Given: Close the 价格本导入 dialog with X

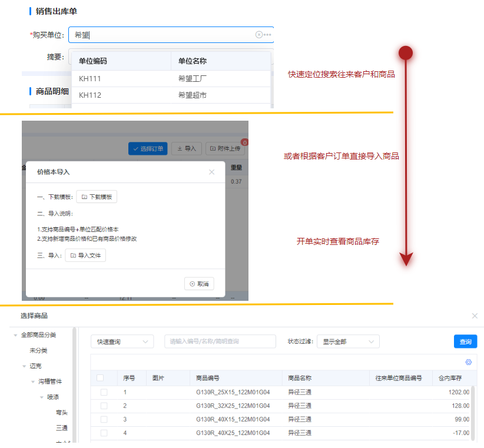Looking at the screenshot, I should pos(212,172).
